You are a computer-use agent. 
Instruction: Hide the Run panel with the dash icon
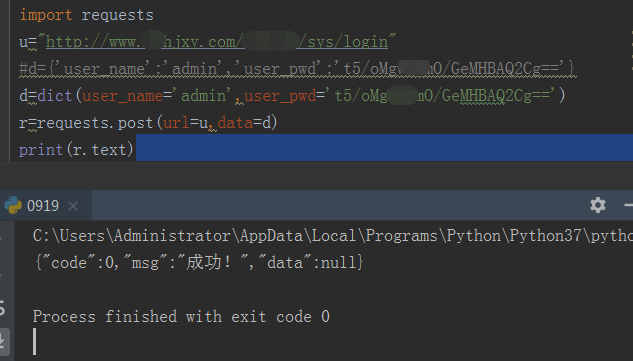(x=628, y=205)
